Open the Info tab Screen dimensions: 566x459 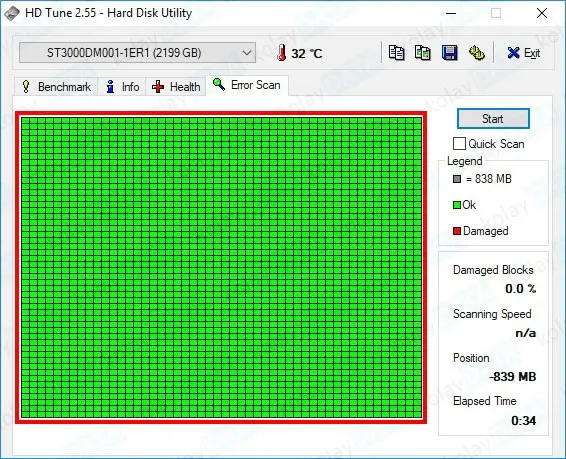pyautogui.click(x=122, y=87)
